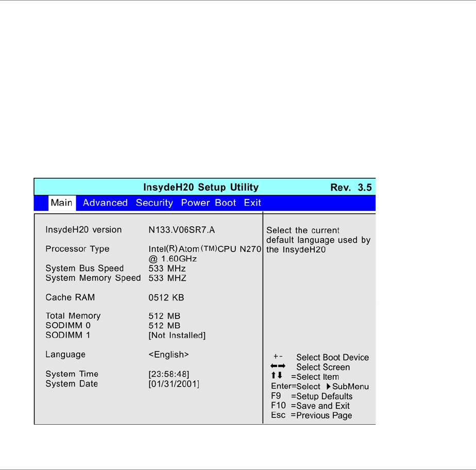Open the Exit tab

pyautogui.click(x=252, y=203)
